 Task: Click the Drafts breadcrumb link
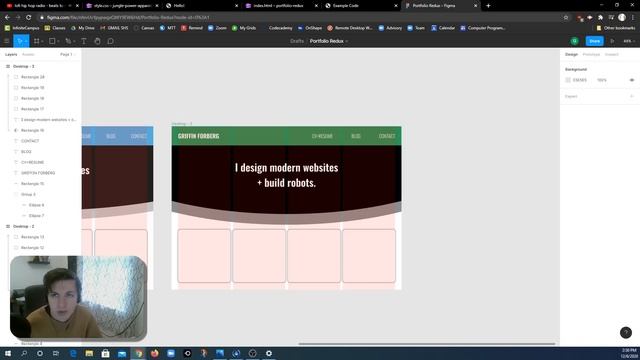297,41
